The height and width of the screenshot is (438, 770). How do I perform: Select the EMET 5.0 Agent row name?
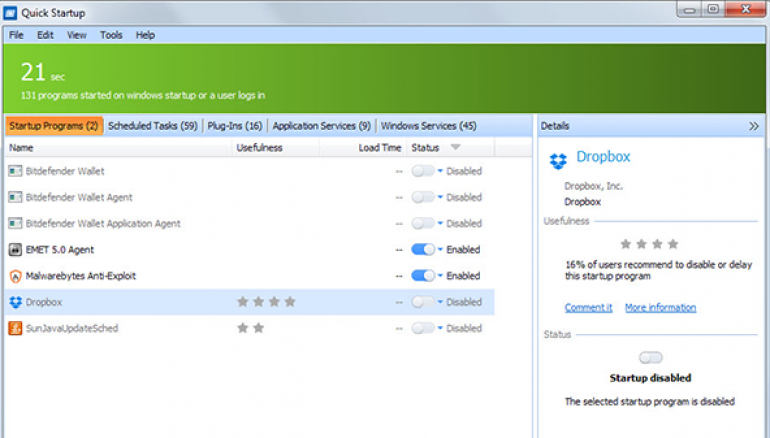[59, 249]
